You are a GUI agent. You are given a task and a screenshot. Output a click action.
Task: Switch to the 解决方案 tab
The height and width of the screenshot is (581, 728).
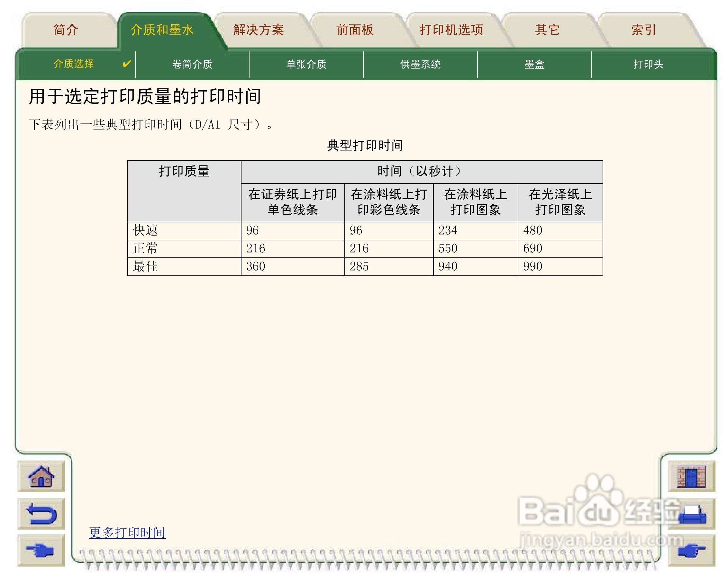258,30
